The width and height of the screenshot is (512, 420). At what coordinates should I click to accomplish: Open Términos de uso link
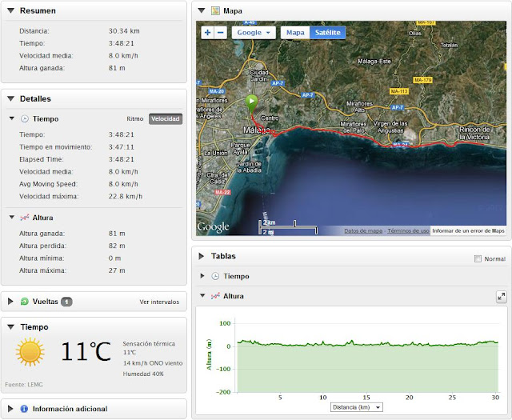click(408, 231)
